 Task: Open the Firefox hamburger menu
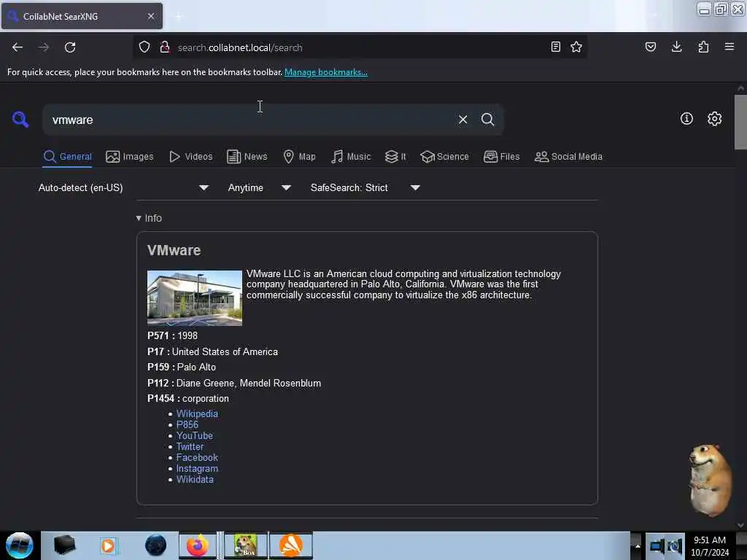point(729,47)
